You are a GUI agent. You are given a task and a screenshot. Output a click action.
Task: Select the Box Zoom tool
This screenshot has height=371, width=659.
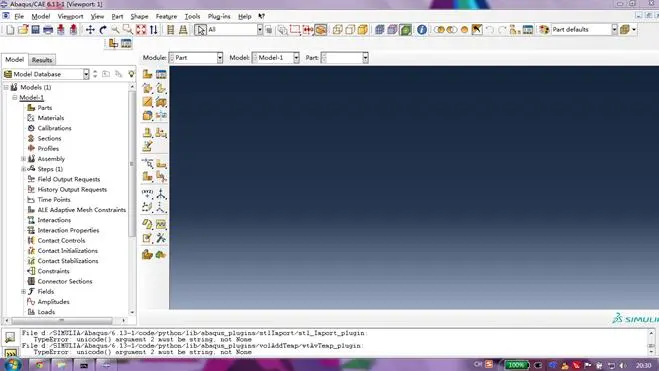point(127,30)
